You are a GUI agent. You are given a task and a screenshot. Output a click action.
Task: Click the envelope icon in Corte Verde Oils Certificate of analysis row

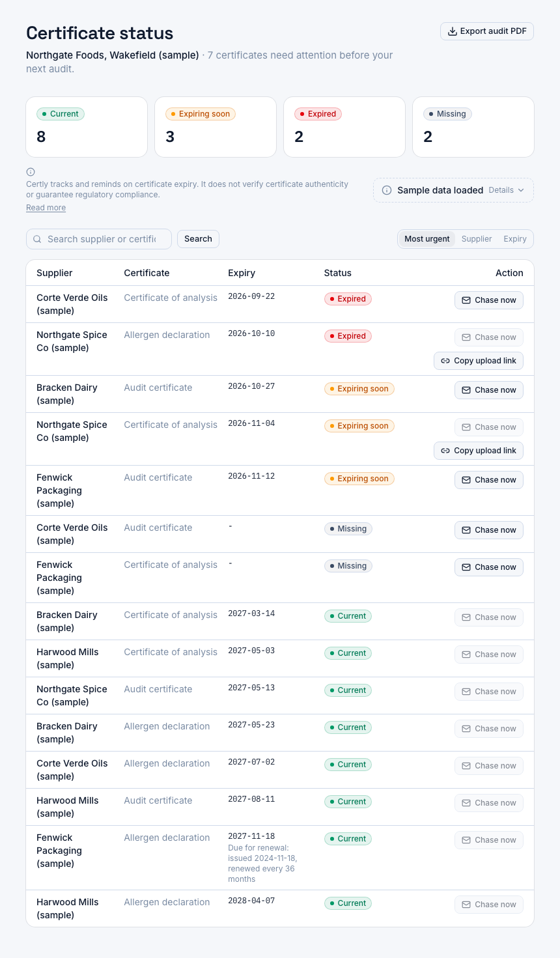[466, 300]
